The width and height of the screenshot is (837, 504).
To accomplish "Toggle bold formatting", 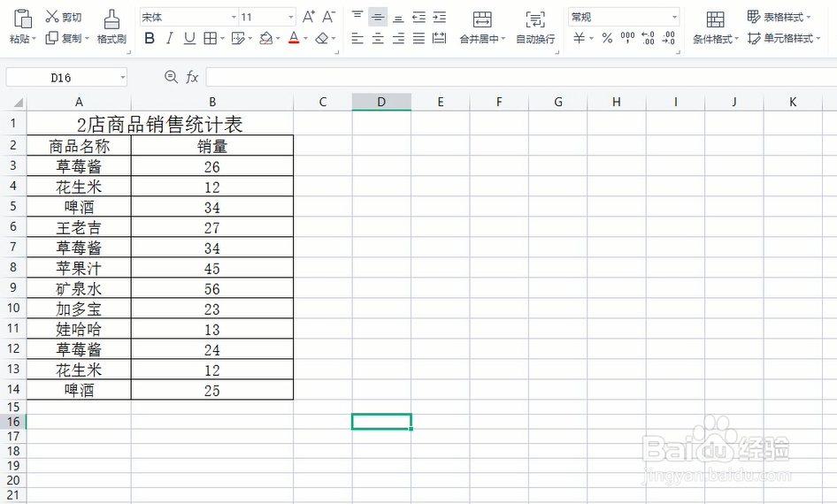I will click(150, 38).
